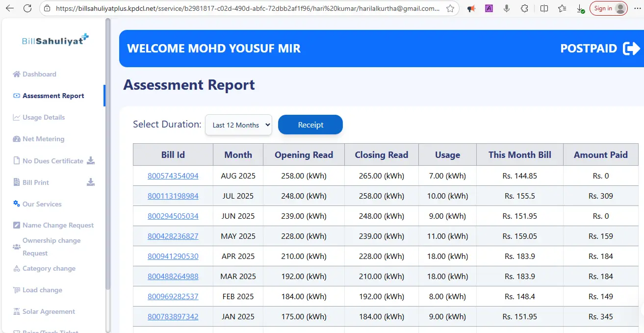The height and width of the screenshot is (333, 644).
Task: Toggle the browser split screen icon
Action: (x=544, y=8)
